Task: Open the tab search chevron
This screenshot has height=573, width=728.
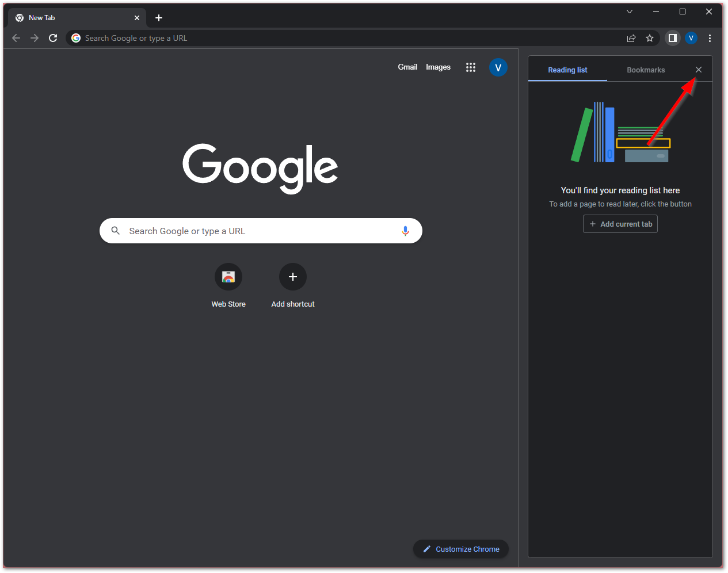Action: tap(630, 12)
